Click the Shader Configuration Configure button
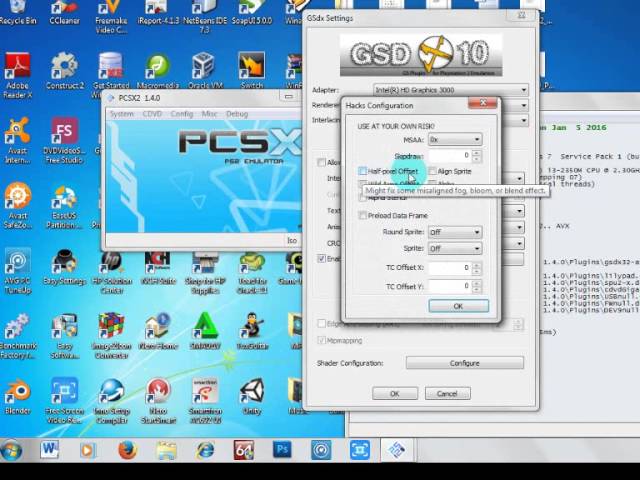The width and height of the screenshot is (640, 480). tap(464, 363)
